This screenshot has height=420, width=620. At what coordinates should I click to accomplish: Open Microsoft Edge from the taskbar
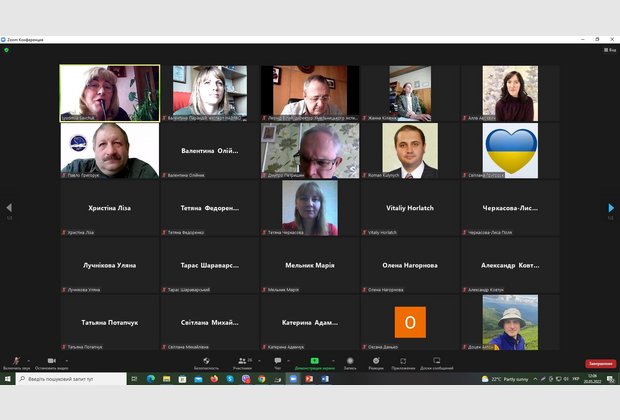(x=151, y=379)
